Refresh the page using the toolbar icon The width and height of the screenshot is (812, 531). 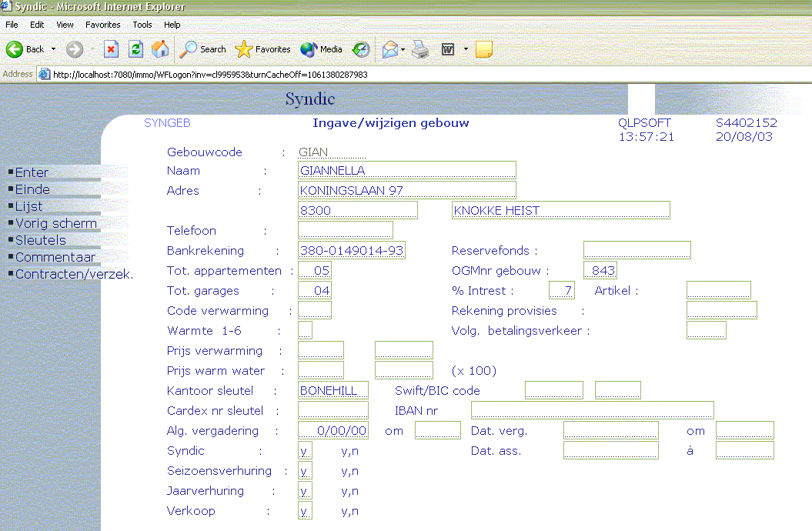[x=135, y=49]
